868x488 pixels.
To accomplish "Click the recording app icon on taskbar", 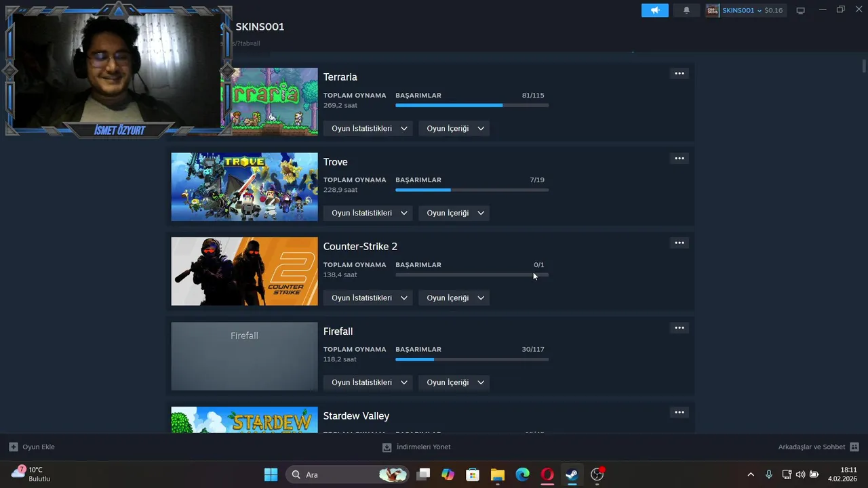I will [x=597, y=474].
